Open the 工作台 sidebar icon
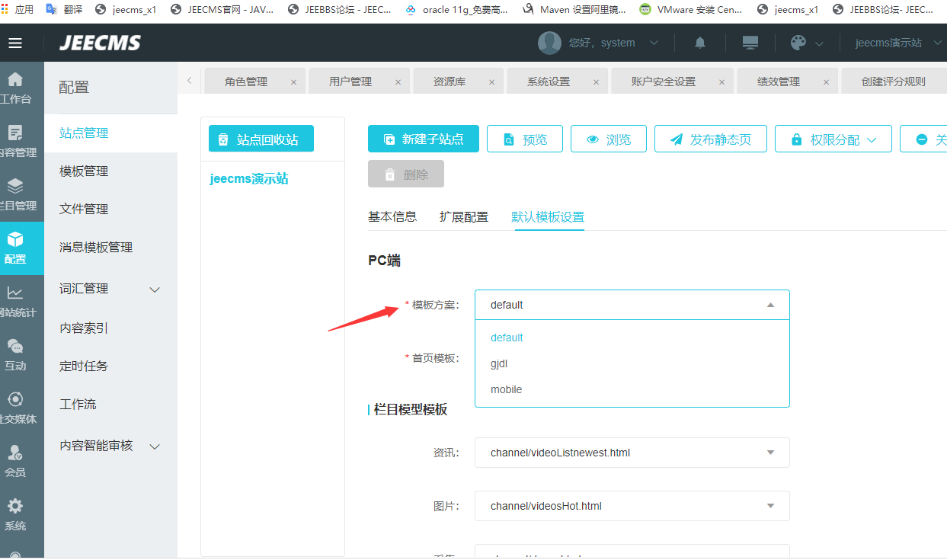The width and height of the screenshot is (947, 560). [x=15, y=88]
